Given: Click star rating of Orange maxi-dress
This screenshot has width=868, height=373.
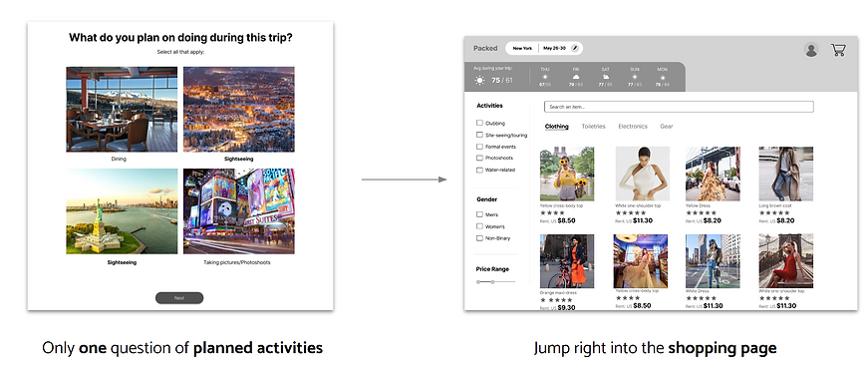Looking at the screenshot, I should [x=556, y=300].
